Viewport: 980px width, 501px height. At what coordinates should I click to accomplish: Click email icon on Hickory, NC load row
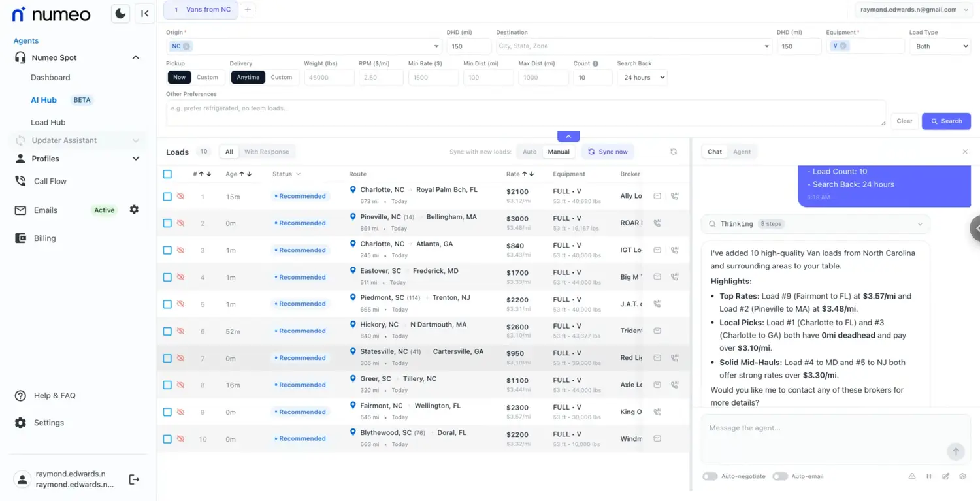click(657, 331)
